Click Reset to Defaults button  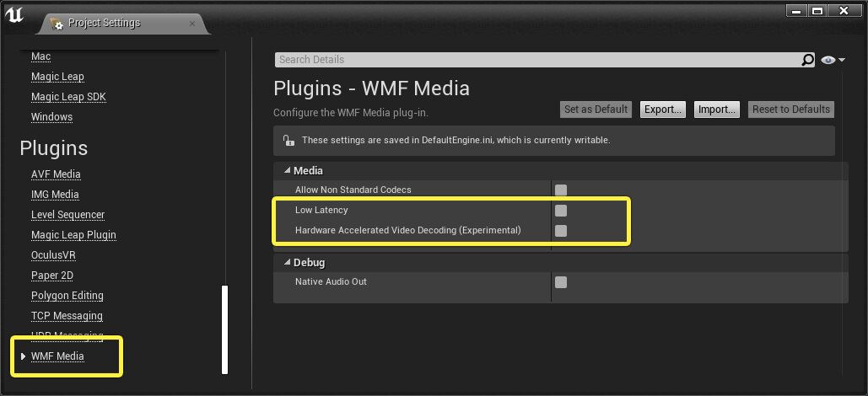[791, 110]
